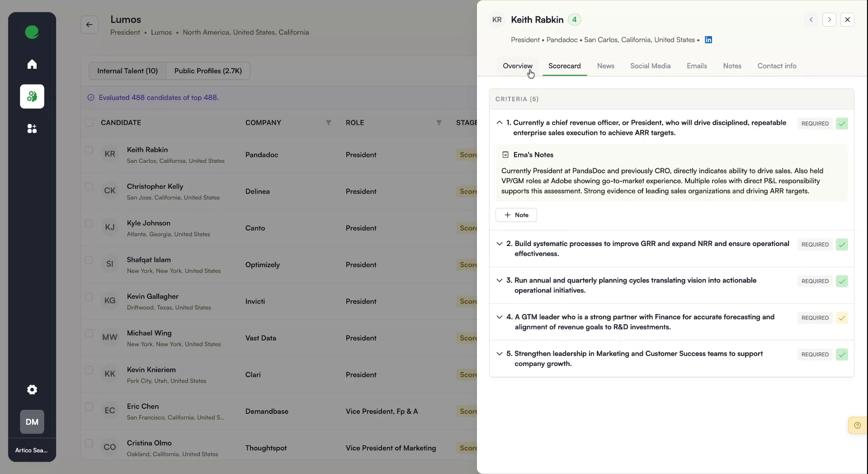Click the green logo at sidebar top
Screen dimensions: 868x474
coord(32,32)
